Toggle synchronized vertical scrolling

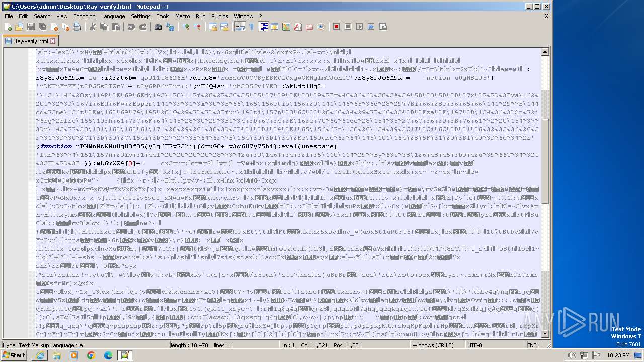coord(213,27)
